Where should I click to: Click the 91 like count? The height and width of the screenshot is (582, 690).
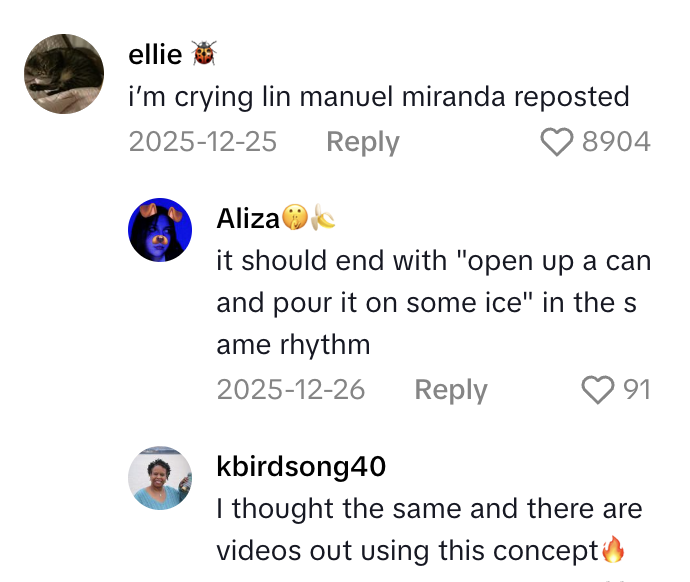[x=637, y=390]
